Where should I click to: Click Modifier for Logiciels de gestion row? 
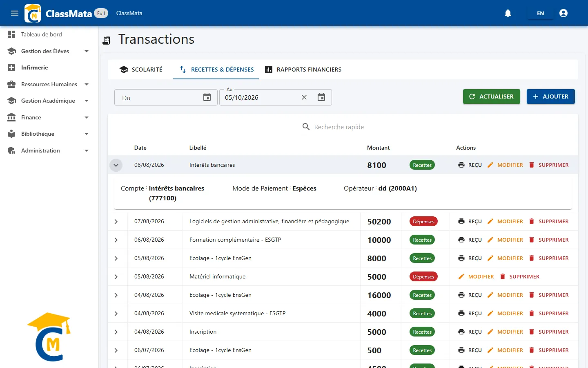[505, 221]
